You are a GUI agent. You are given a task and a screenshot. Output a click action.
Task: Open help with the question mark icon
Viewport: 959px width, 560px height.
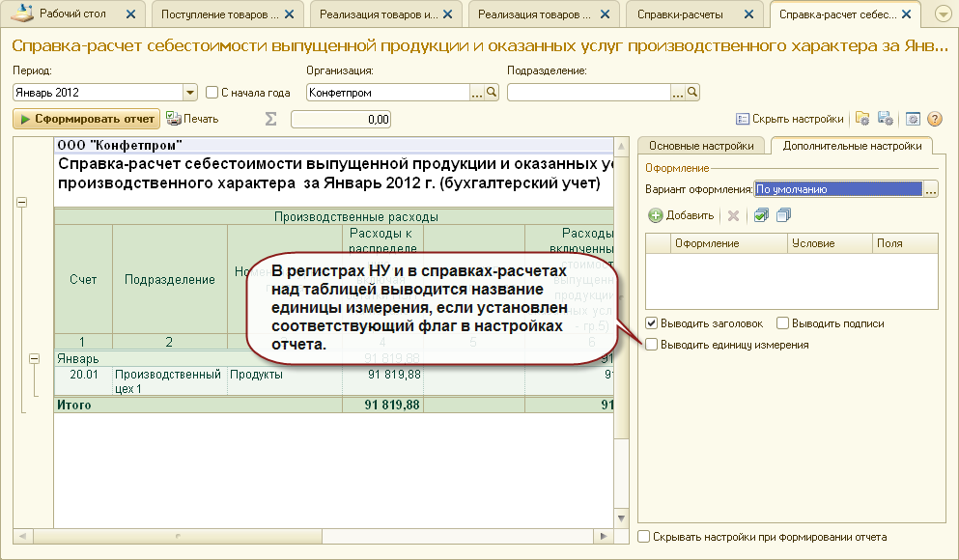pos(934,119)
